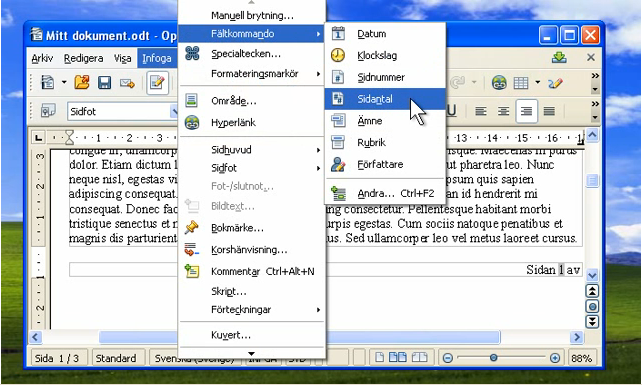Open Arkiv menu
The image size is (642, 385).
[42, 59]
